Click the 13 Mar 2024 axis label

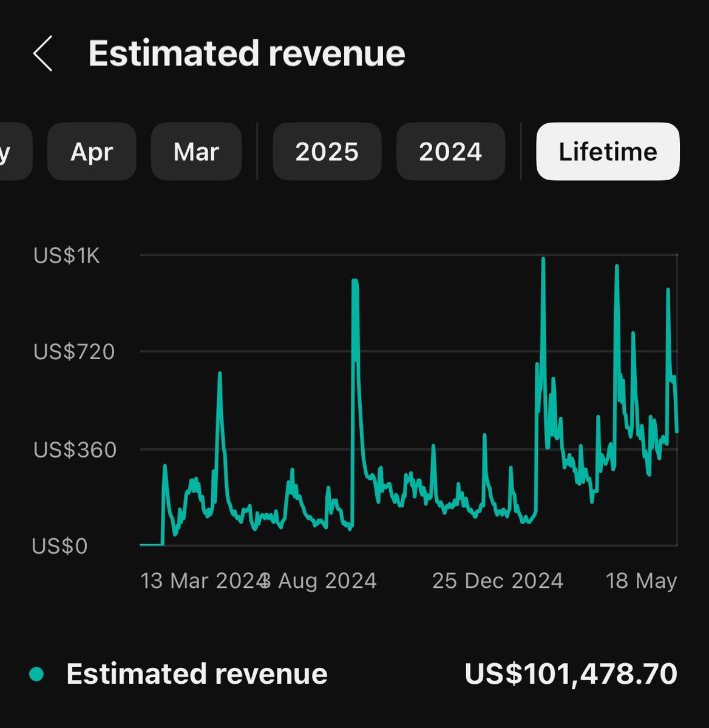coord(200,581)
